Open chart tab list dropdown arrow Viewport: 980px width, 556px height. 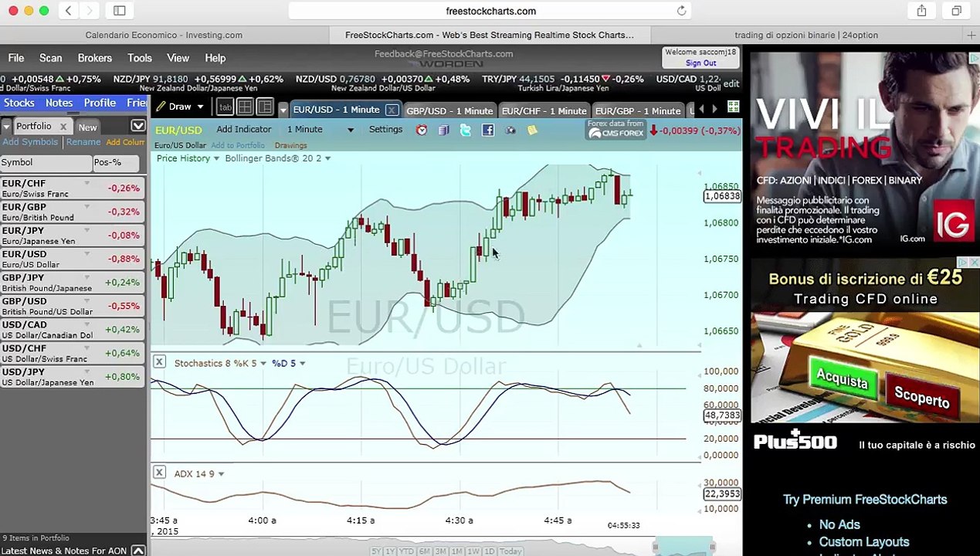tap(283, 110)
